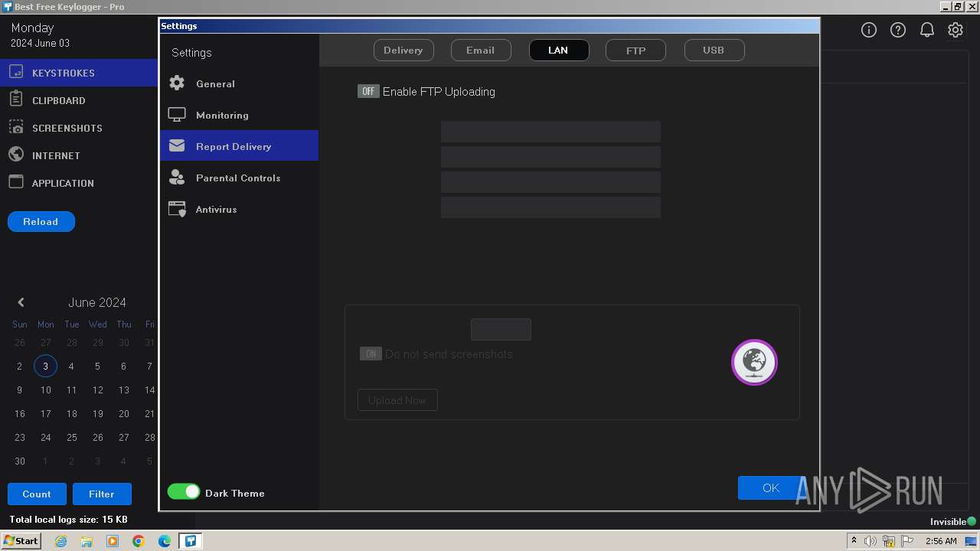This screenshot has width=980, height=551.
Task: Open the help question mark icon
Action: point(898,30)
